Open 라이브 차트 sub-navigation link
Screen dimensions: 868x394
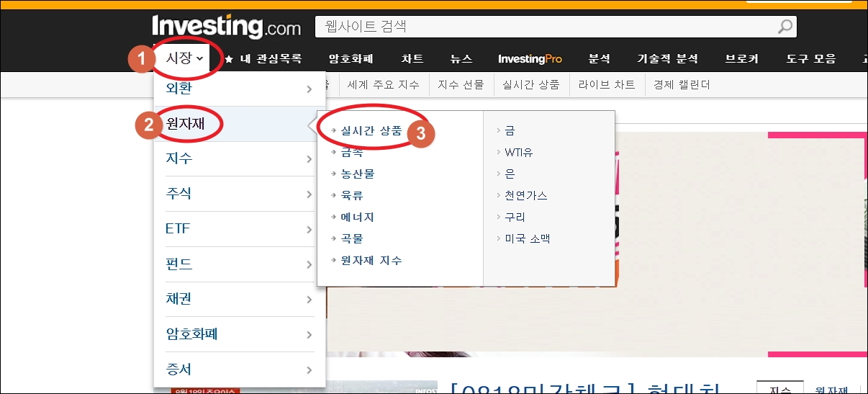[x=607, y=85]
